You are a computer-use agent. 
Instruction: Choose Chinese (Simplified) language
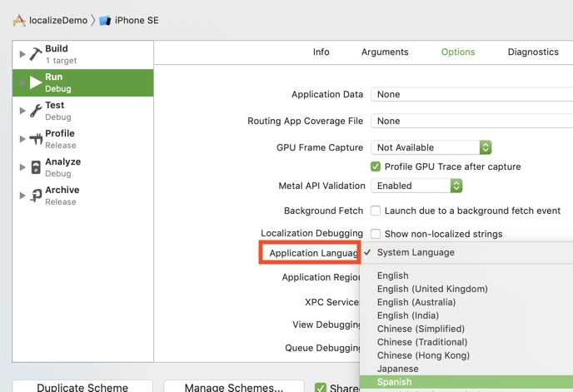pyautogui.click(x=466, y=329)
